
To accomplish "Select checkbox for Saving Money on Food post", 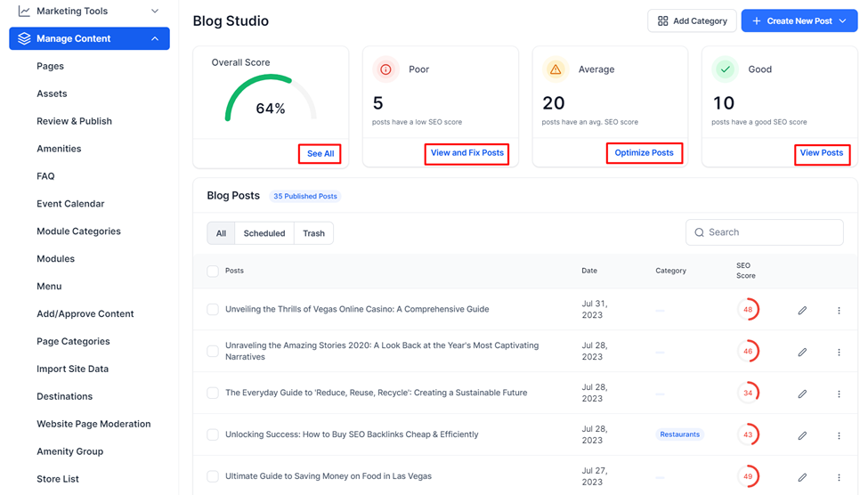I will click(x=213, y=476).
